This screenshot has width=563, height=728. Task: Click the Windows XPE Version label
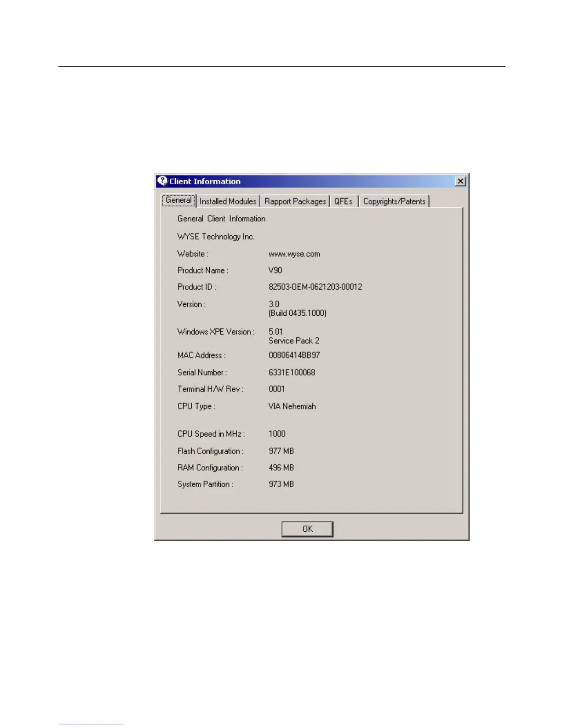(x=216, y=332)
